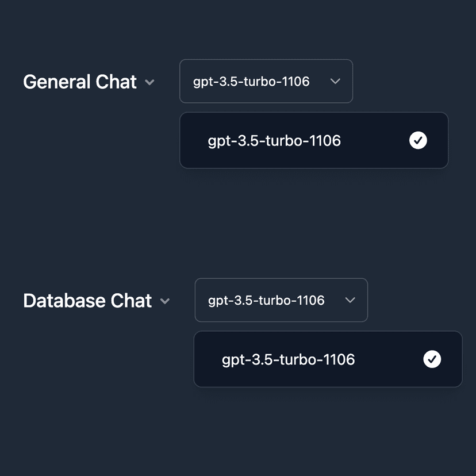Click chevron icon beside Database Chat heading
The image size is (476, 476).
coord(165,301)
